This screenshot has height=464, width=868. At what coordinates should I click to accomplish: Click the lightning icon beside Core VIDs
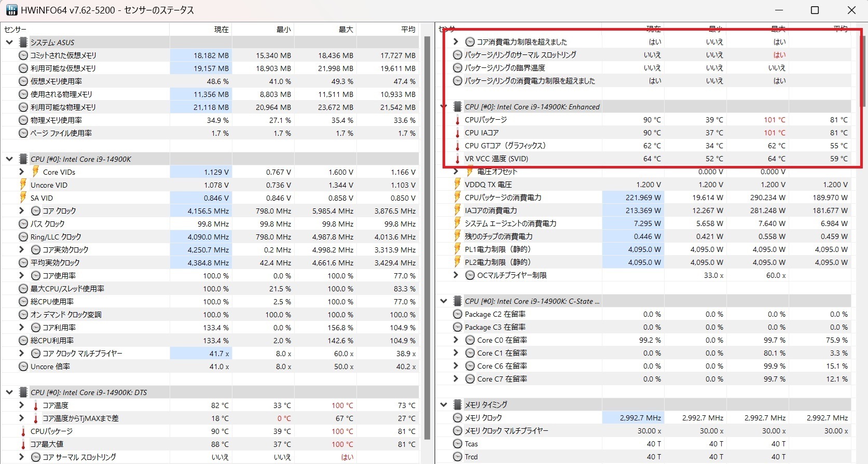pyautogui.click(x=36, y=172)
